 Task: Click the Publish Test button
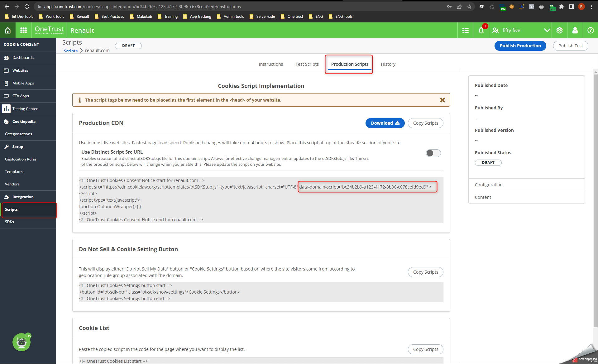coord(570,46)
